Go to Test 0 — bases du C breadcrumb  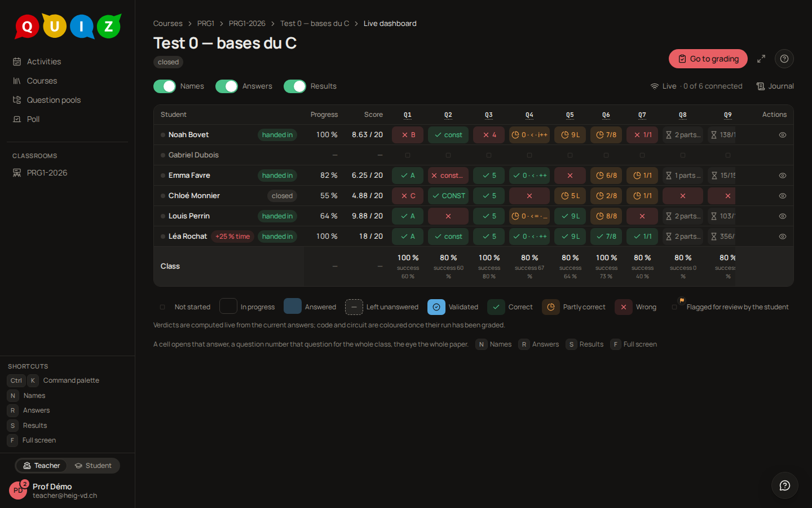pos(315,24)
